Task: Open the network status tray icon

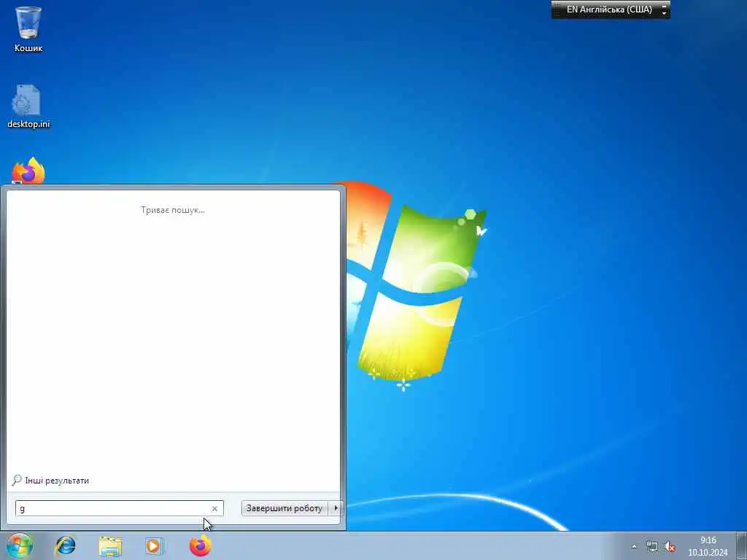Action: 651,547
